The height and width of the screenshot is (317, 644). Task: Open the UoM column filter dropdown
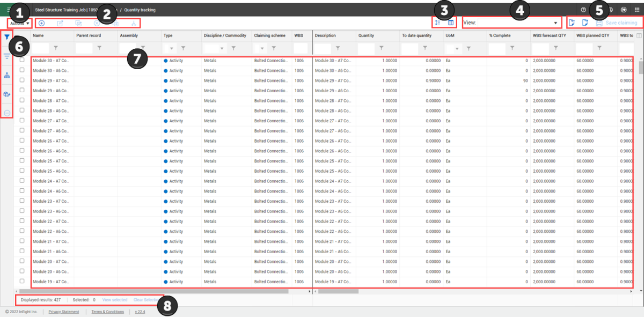pyautogui.click(x=457, y=49)
